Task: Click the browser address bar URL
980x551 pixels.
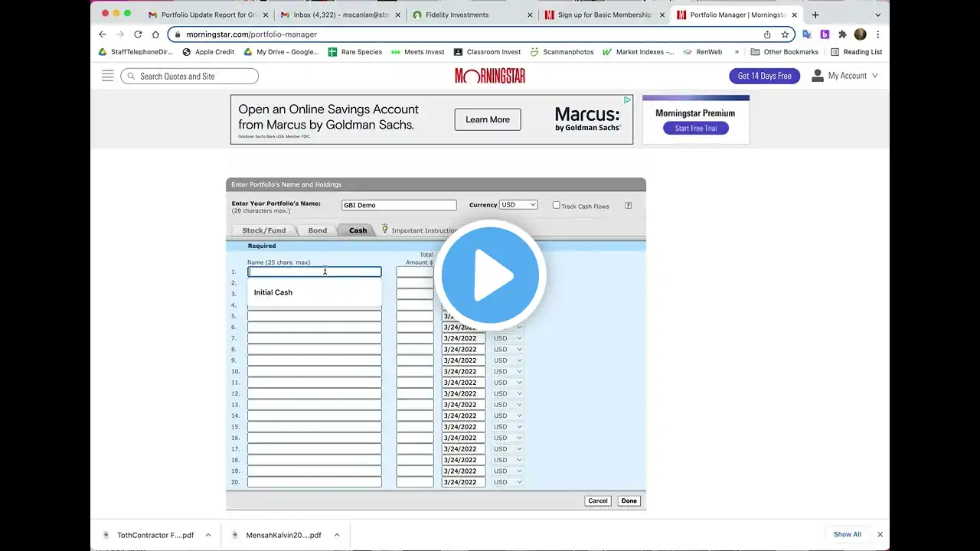Action: pos(251,34)
